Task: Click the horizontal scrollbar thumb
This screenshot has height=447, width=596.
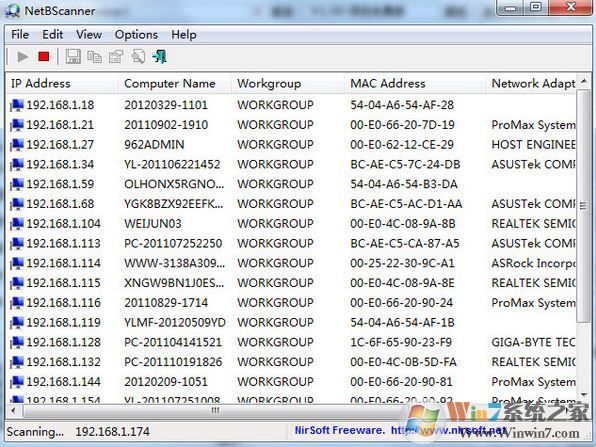Action: click(x=215, y=411)
